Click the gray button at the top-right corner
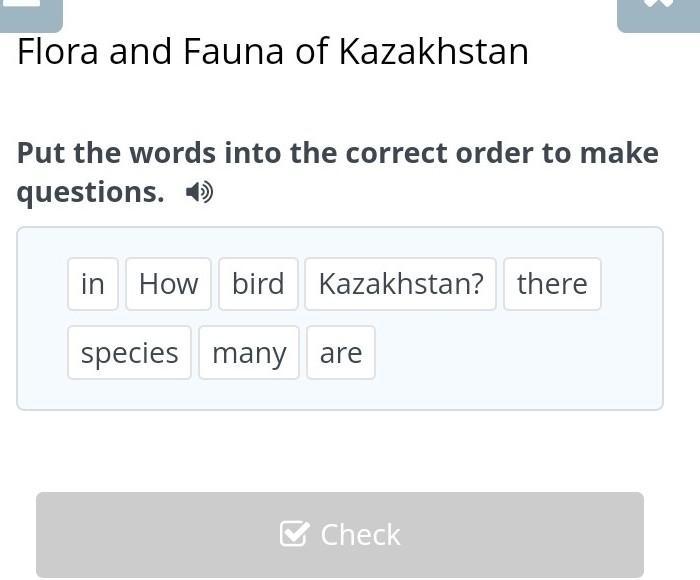 point(657,12)
